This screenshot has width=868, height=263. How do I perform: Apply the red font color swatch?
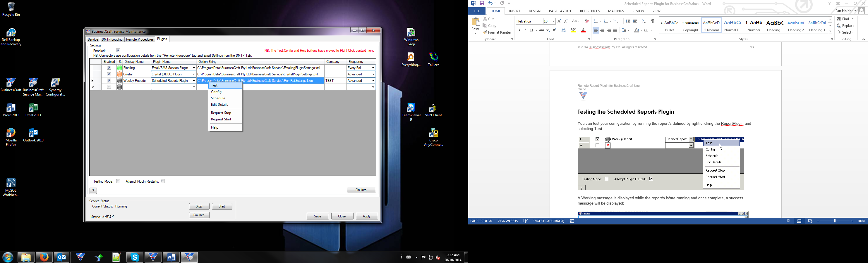583,30
